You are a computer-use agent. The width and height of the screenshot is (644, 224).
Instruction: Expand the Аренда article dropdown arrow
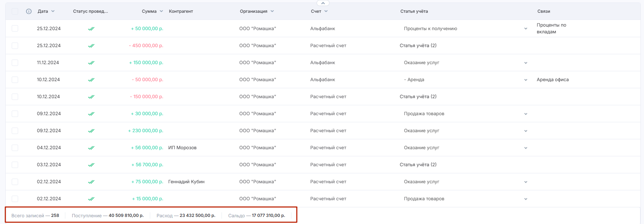526,80
